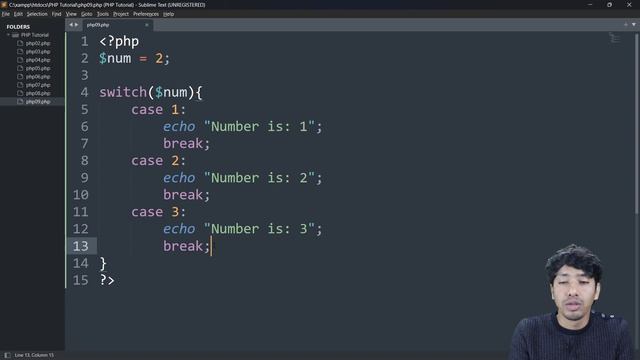Go to next tab with right arrow
This screenshot has height=360, width=640.
(76, 25)
